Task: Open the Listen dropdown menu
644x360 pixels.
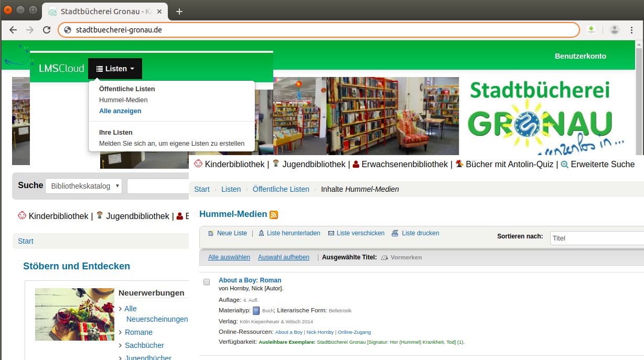Action: coord(115,69)
